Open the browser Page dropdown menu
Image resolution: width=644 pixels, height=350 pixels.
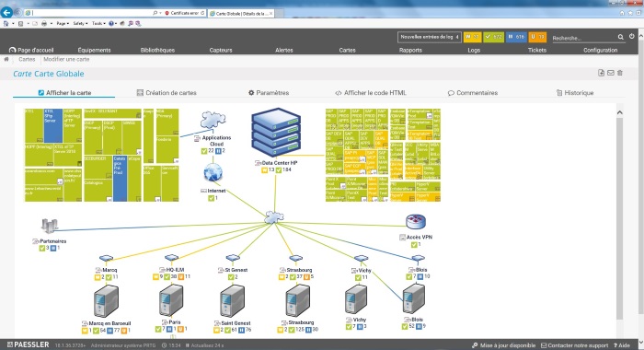point(63,23)
